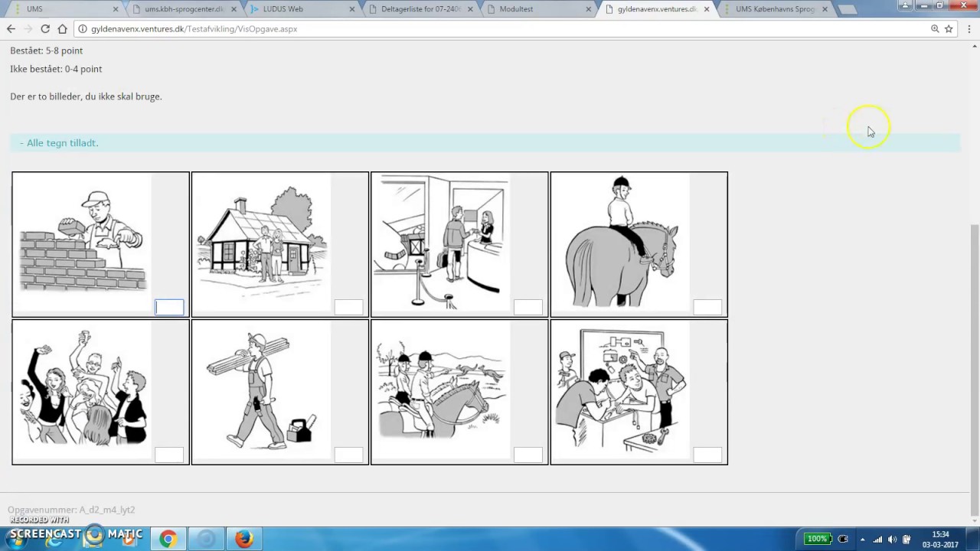Click the network signal icon in tray
This screenshot has height=551, width=980.
pos(877,540)
